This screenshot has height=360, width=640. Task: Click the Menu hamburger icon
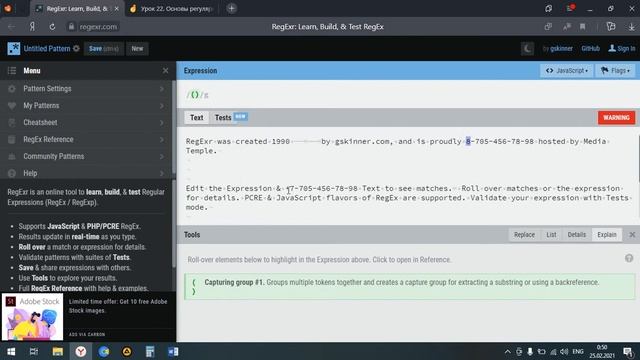pos(12,71)
